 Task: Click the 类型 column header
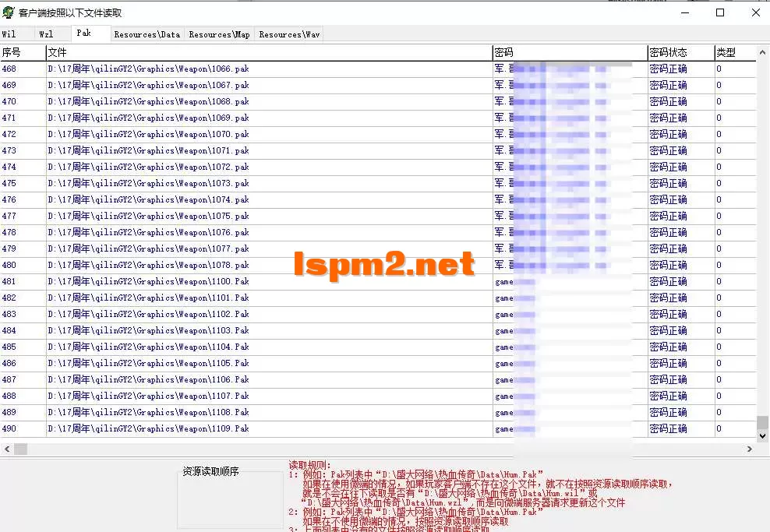[735, 52]
